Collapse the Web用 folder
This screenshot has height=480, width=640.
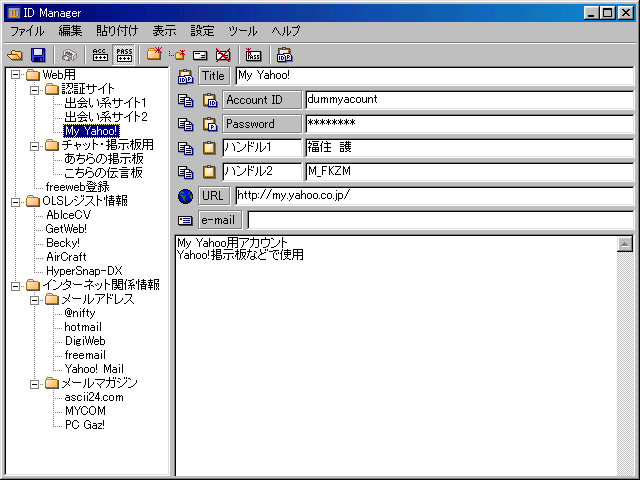pos(16,75)
